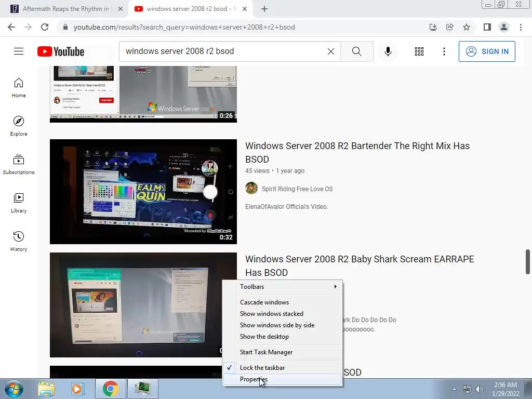Open the Windows Start orb
Image resolution: width=532 pixels, height=399 pixels.
pos(14,389)
